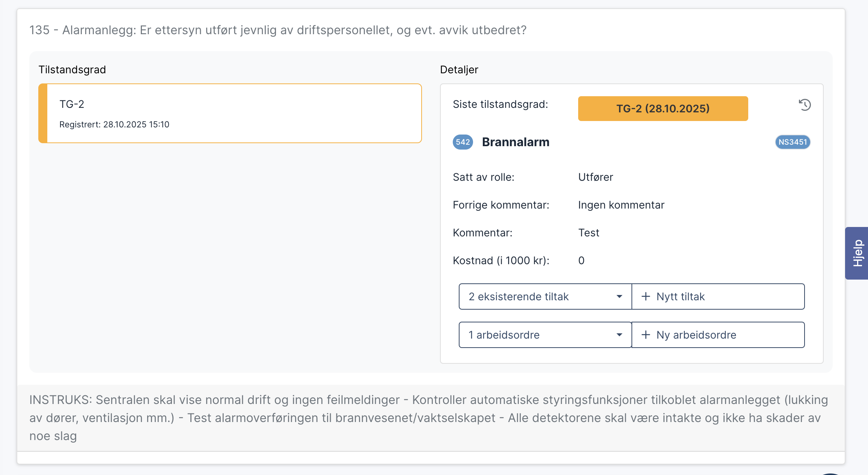Click the INSTRUKS instruction text block
868x475 pixels.
[428, 418]
